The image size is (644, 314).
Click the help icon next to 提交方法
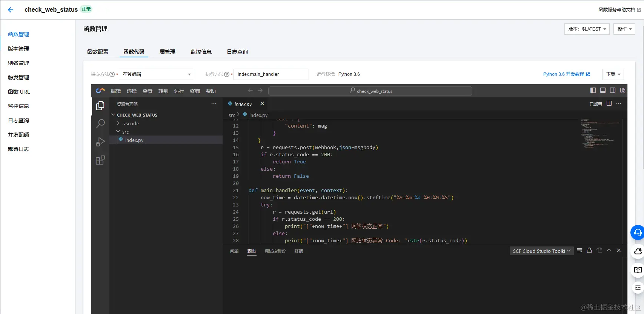tap(112, 74)
